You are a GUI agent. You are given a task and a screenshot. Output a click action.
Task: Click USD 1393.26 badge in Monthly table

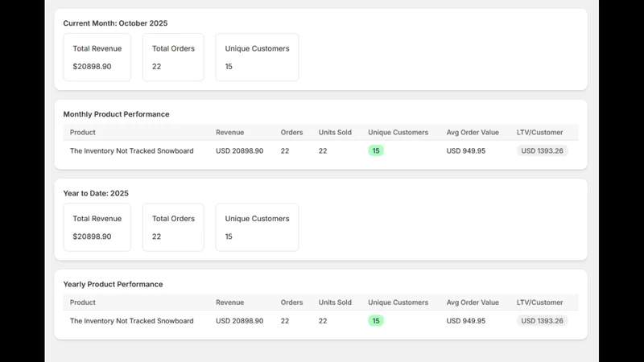pos(542,150)
